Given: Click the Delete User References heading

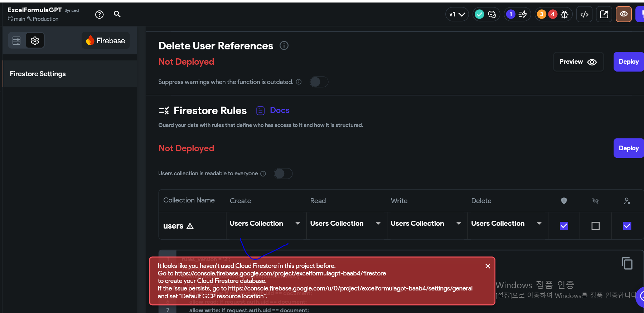Looking at the screenshot, I should pos(216,46).
